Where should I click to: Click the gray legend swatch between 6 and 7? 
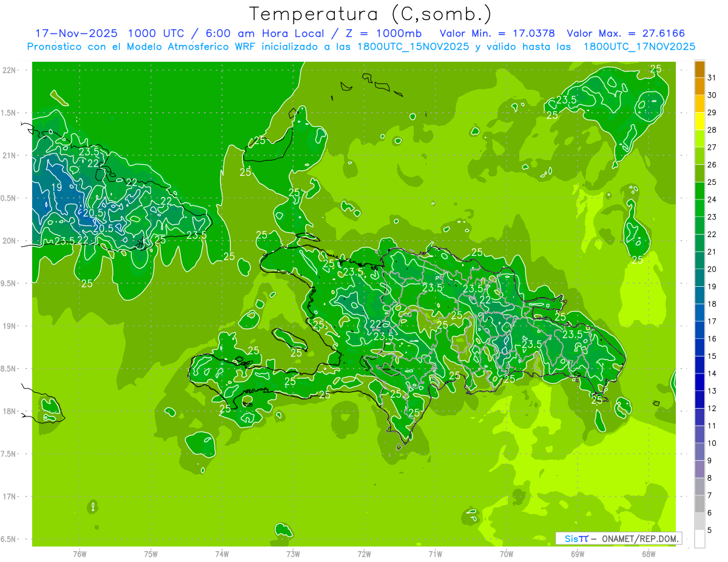pos(699,504)
